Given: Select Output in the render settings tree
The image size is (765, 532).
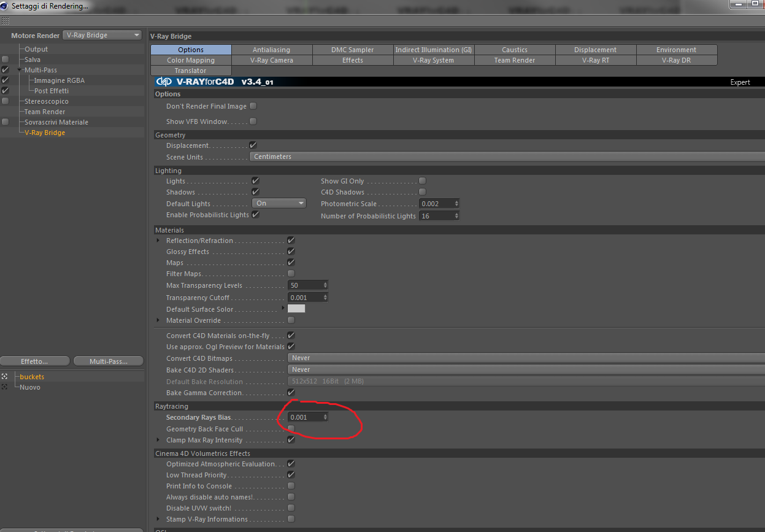Looking at the screenshot, I should click(36, 49).
